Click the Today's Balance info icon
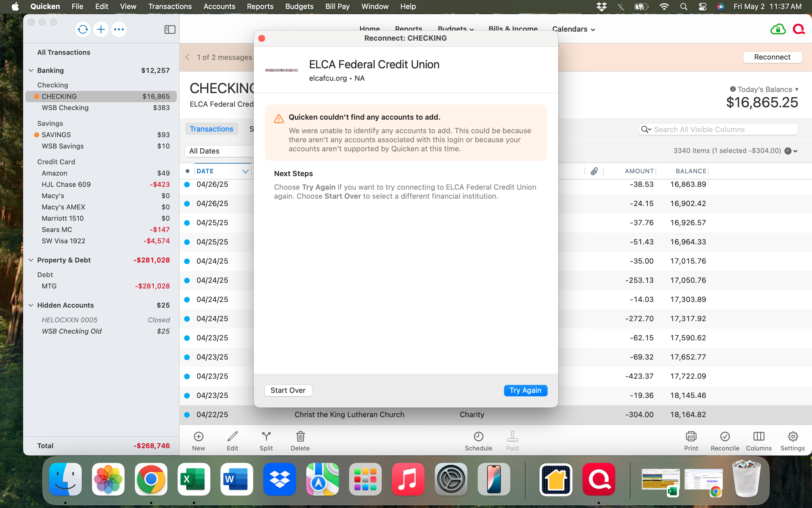 point(733,89)
